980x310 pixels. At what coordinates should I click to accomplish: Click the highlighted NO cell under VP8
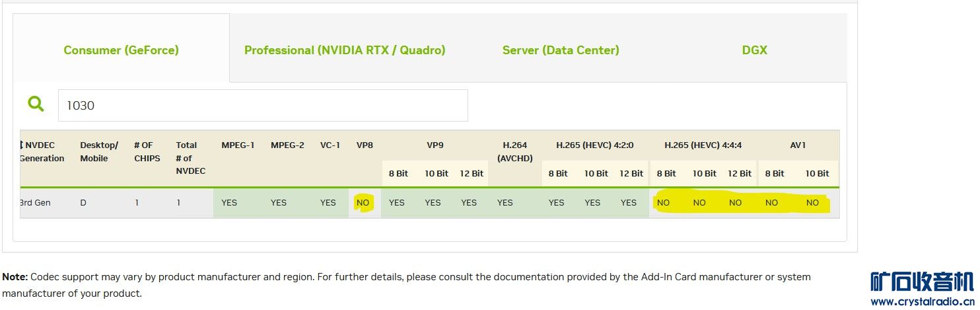(363, 203)
